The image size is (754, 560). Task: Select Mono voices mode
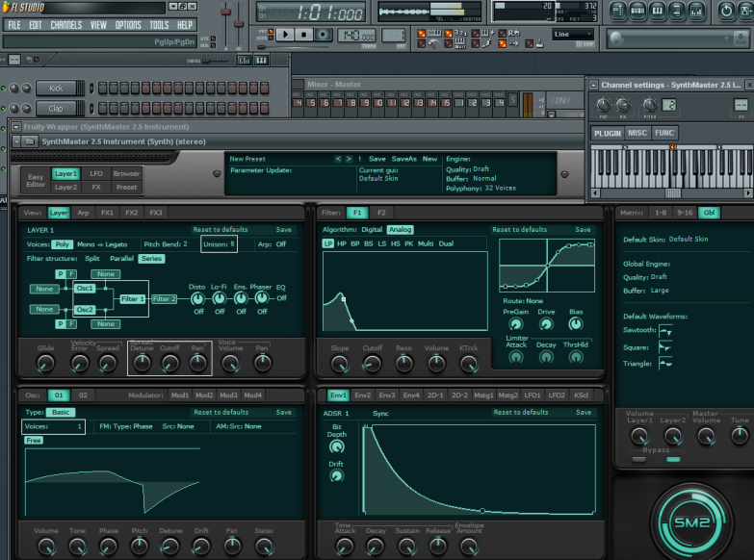(86, 244)
